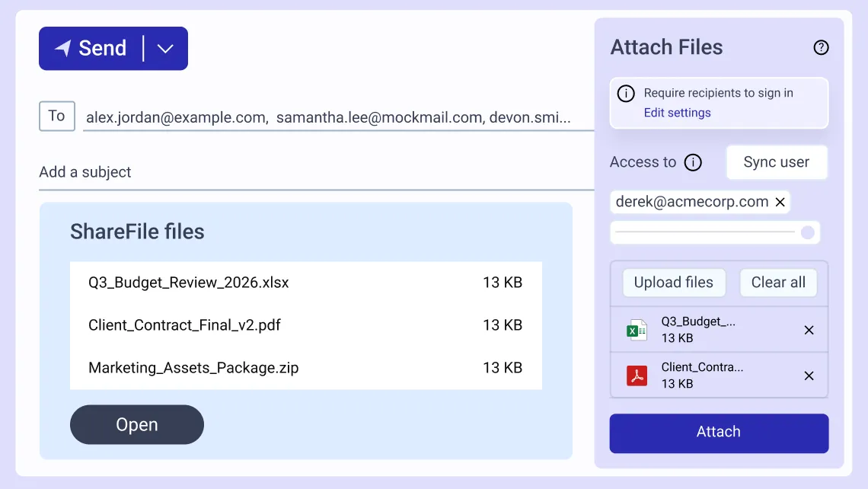Select Marketing_Assets_Package.zip in ShareFile files
Screen dimensions: 868x489
[x=305, y=368]
